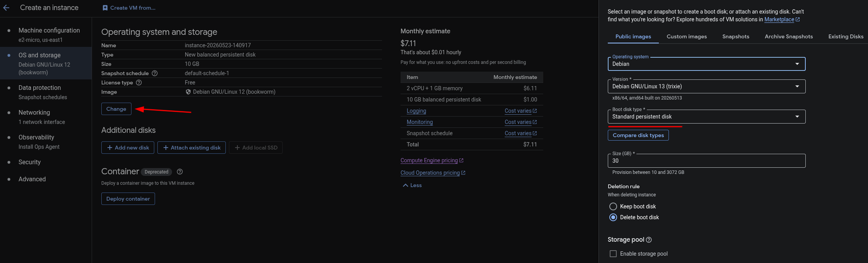Screen dimensions: 868x263
Task: Open Observability section
Action: click(46, 142)
